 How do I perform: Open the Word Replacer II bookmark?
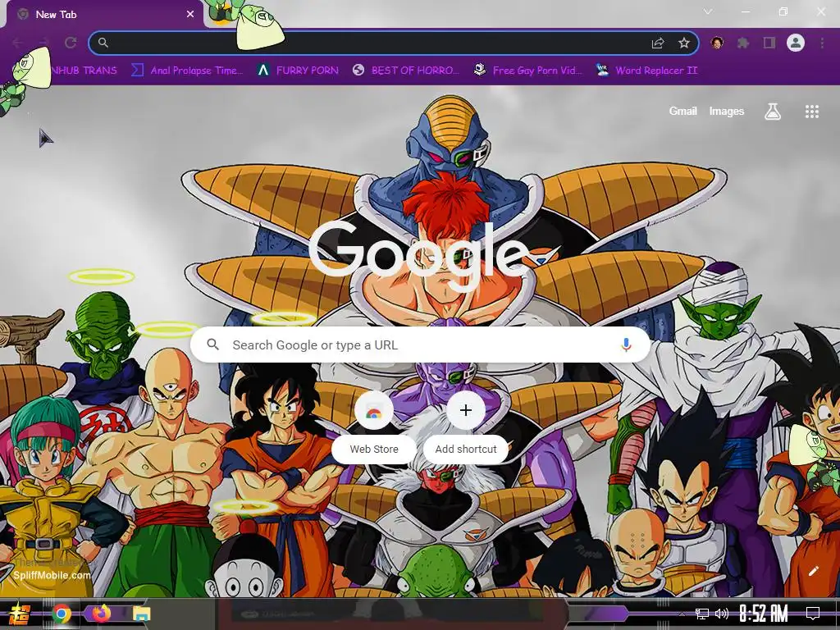pyautogui.click(x=647, y=71)
